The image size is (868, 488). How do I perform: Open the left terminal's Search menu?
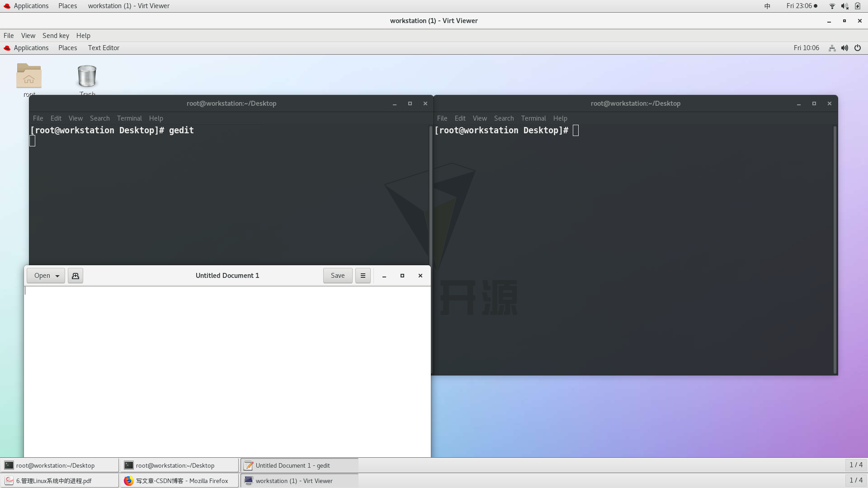(x=99, y=118)
